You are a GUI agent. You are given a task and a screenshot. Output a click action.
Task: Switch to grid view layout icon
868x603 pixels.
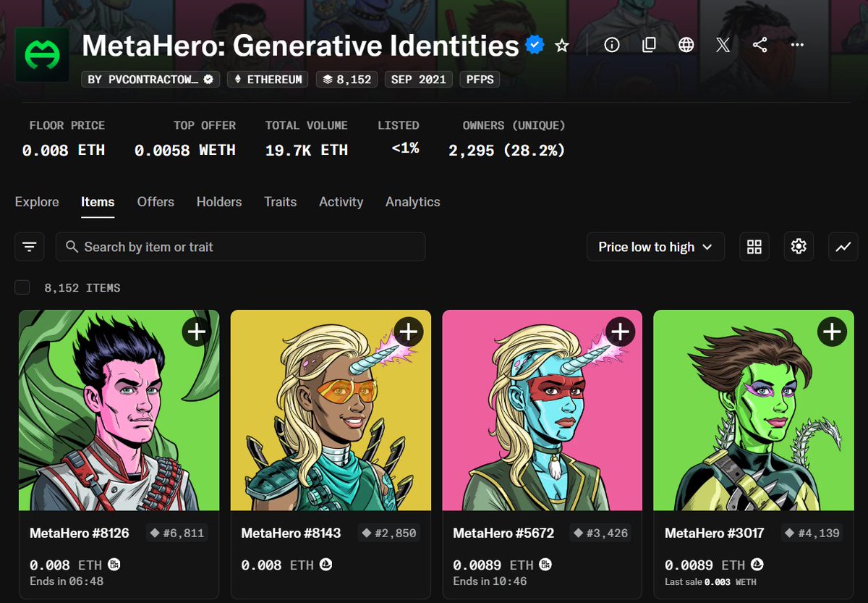[754, 247]
